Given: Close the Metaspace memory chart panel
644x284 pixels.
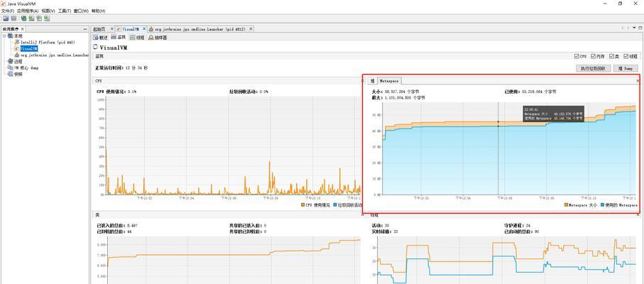Looking at the screenshot, I should click(x=638, y=81).
